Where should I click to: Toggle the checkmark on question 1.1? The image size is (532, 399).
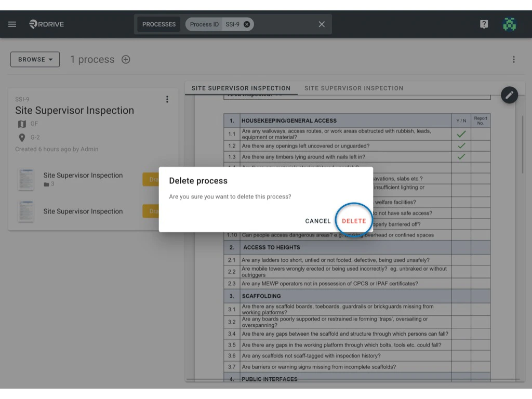tap(461, 133)
